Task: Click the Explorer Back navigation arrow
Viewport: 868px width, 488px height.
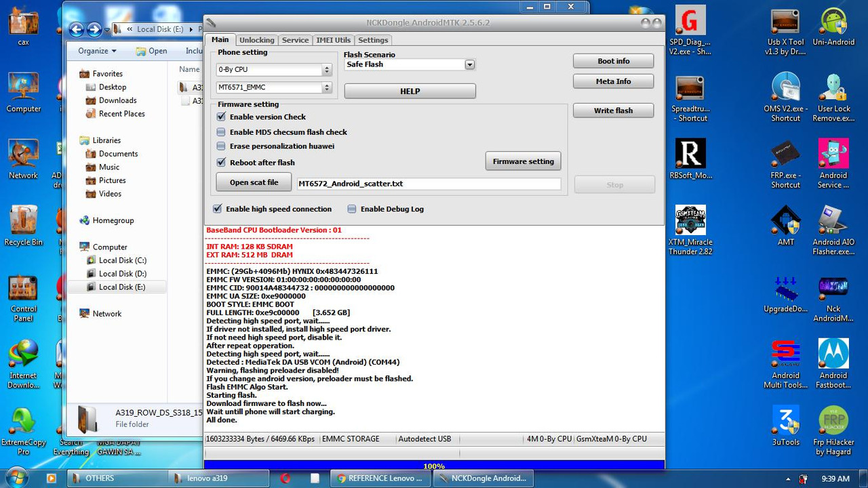Action: tap(76, 29)
